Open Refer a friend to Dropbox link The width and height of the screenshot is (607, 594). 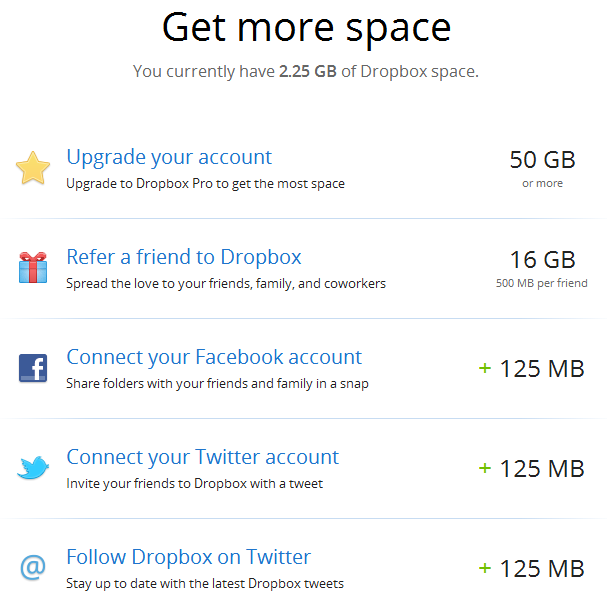tap(184, 257)
